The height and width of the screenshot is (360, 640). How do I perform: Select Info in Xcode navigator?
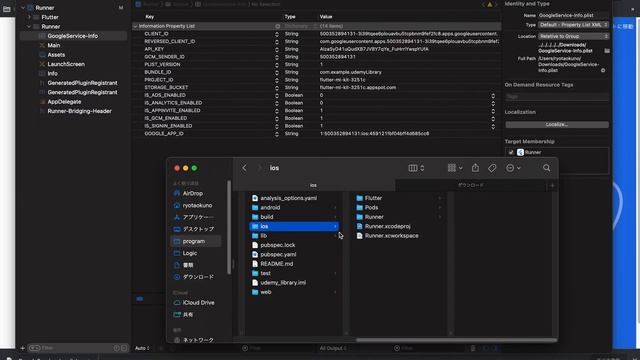pyautogui.click(x=52, y=73)
